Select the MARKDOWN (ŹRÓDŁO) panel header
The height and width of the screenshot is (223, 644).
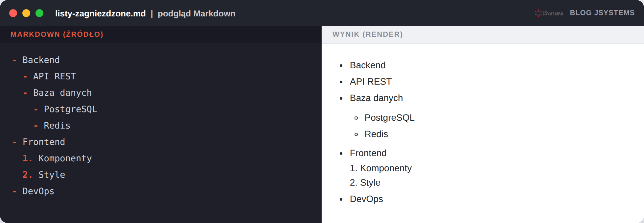[x=57, y=34]
